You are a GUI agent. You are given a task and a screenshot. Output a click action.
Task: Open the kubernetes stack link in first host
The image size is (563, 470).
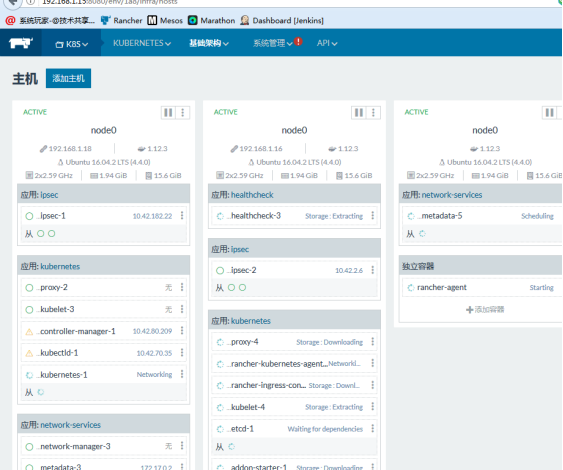[x=60, y=266]
